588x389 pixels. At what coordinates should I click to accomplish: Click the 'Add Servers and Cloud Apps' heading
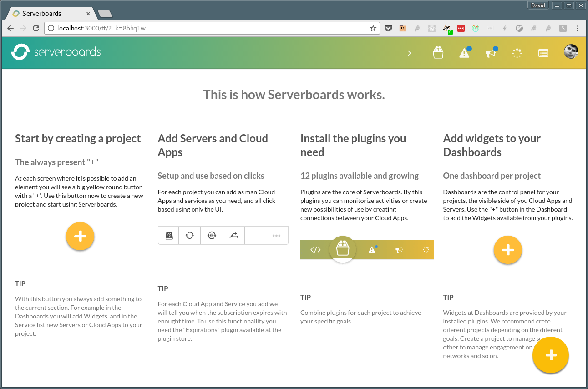213,145
